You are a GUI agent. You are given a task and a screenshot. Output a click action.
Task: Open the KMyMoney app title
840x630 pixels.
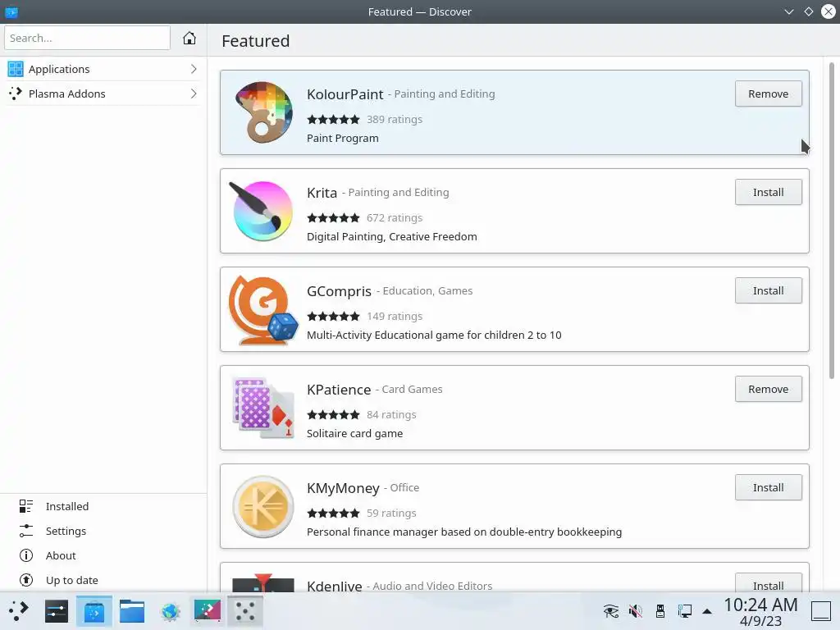[x=343, y=489]
